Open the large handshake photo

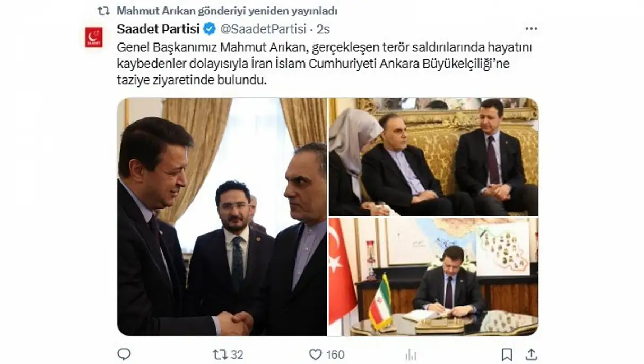click(222, 216)
